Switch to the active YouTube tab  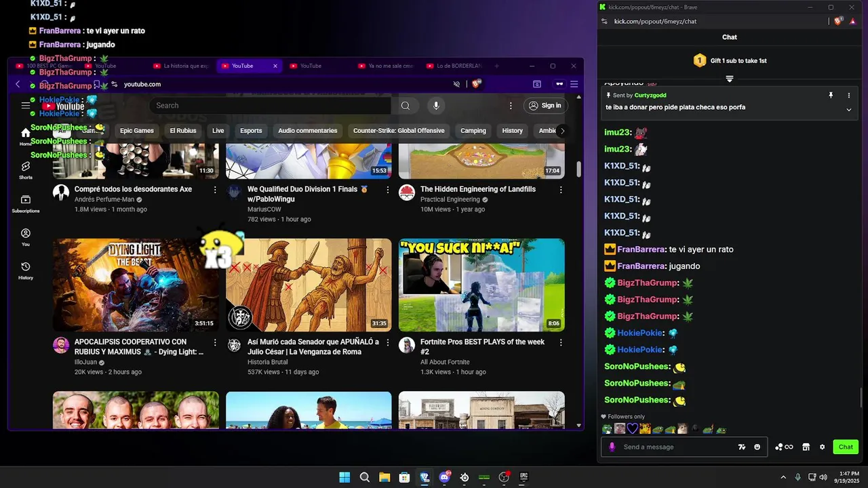(248, 66)
